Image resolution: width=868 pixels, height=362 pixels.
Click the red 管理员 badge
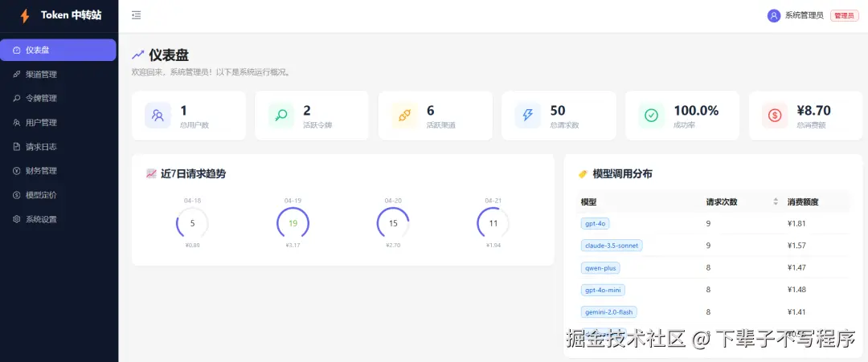[x=845, y=16]
